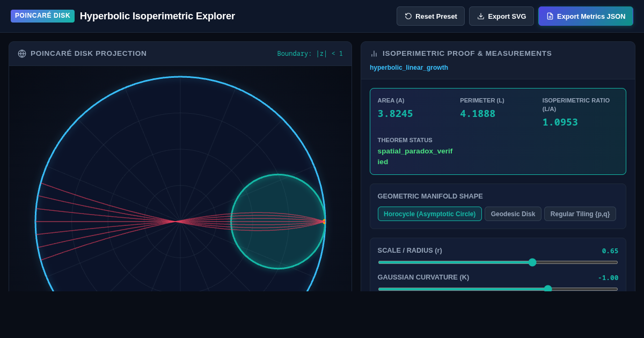Select the Horocycle (Asymptotic Circle) shape

pyautogui.click(x=430, y=214)
